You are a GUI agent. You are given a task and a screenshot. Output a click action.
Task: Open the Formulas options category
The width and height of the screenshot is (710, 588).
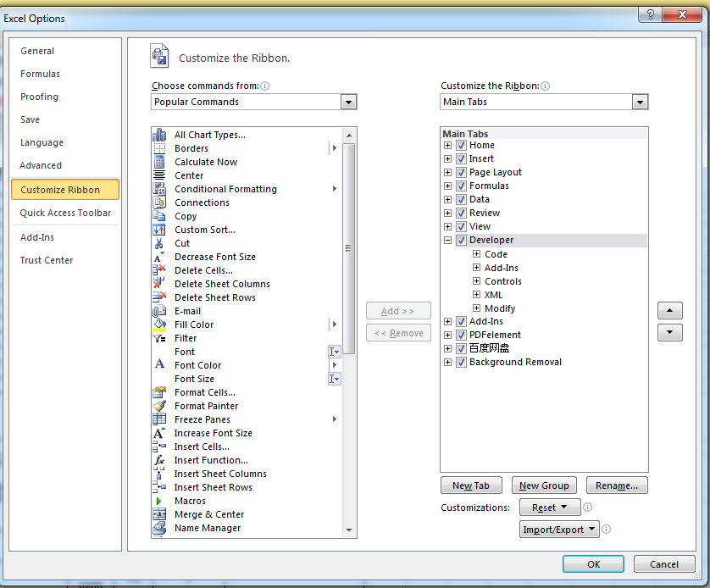(40, 74)
